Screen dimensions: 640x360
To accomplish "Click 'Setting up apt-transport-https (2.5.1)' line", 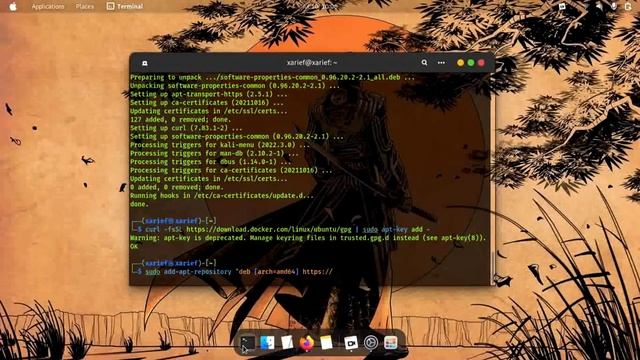I will click(209, 94).
